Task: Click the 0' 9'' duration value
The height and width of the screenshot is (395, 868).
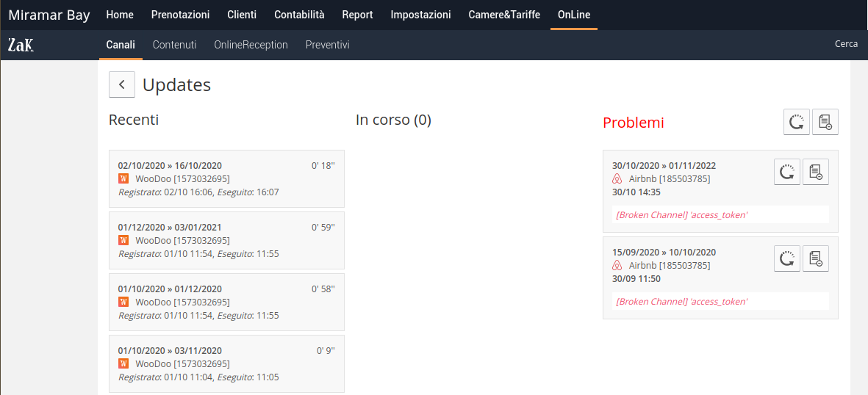Action: 326,351
